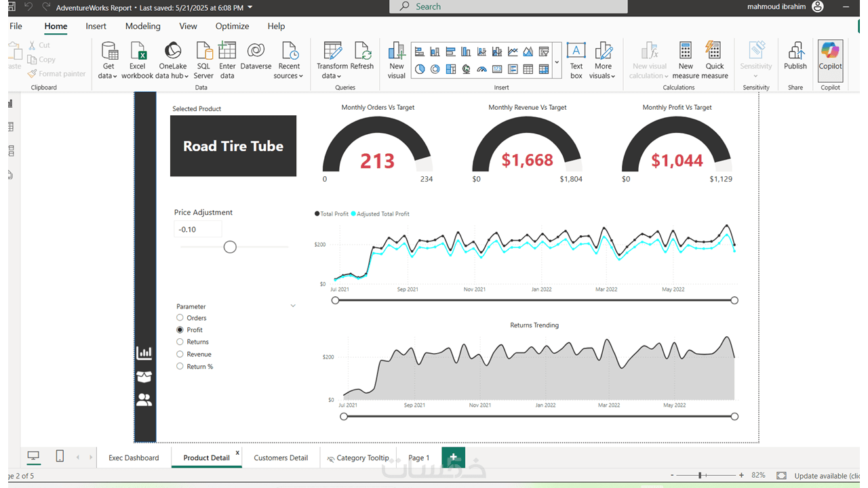Open the File menu

16,26
